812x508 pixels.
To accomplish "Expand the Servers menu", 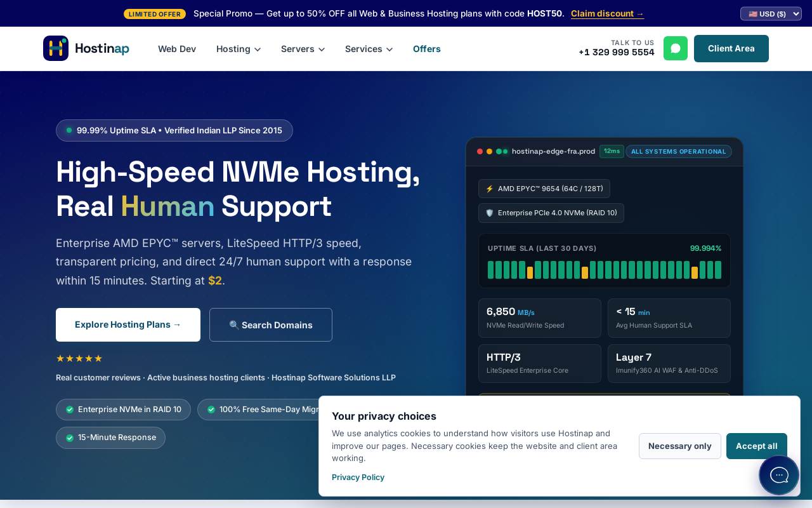I will 303,49.
